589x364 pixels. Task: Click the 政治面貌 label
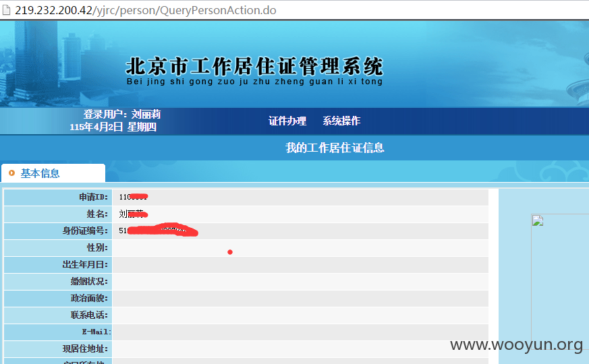[x=90, y=299]
